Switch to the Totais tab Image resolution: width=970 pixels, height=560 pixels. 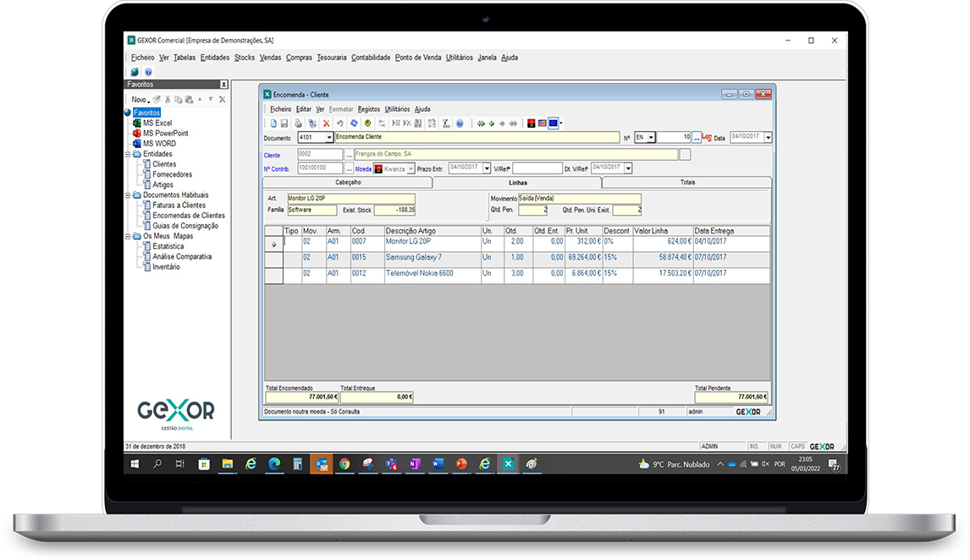click(x=686, y=182)
